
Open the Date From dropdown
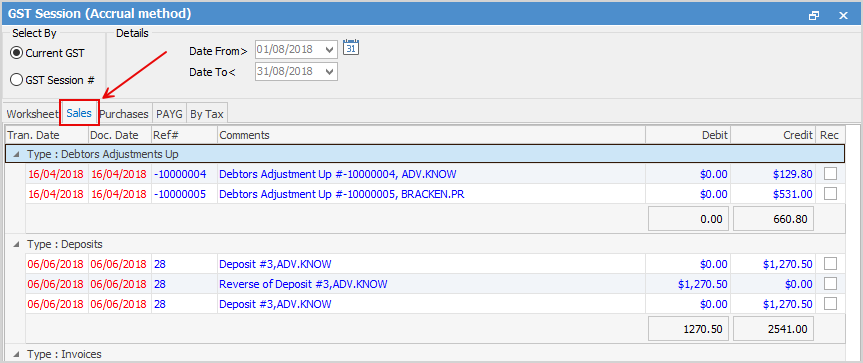point(330,50)
